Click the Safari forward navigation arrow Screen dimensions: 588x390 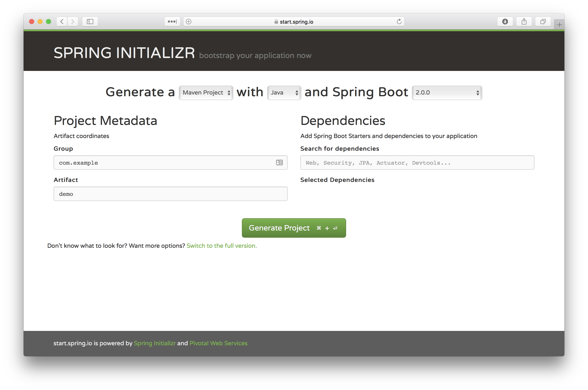[73, 22]
